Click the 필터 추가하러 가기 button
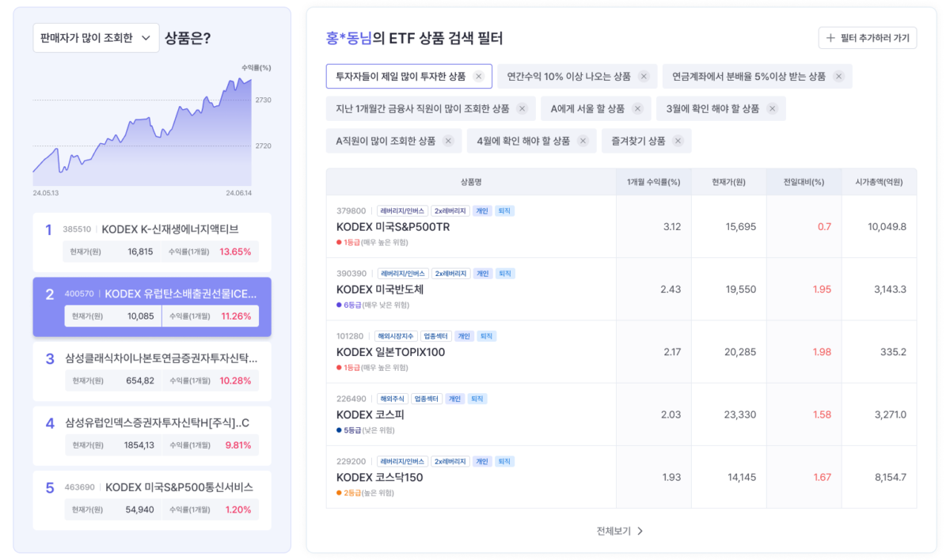The width and height of the screenshot is (950, 560). click(x=867, y=38)
